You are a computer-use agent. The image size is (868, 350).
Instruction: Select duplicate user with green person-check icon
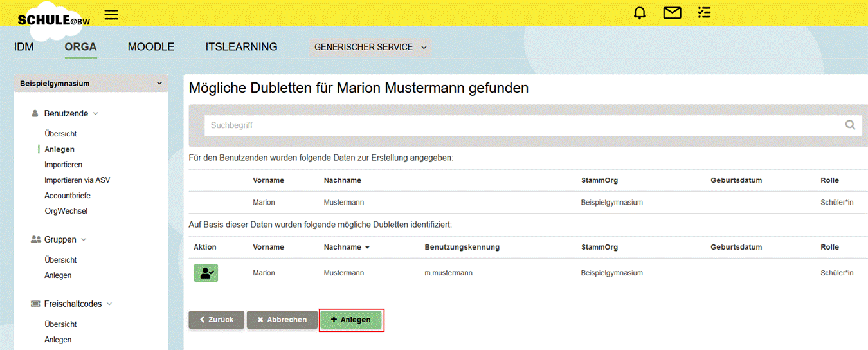click(206, 273)
